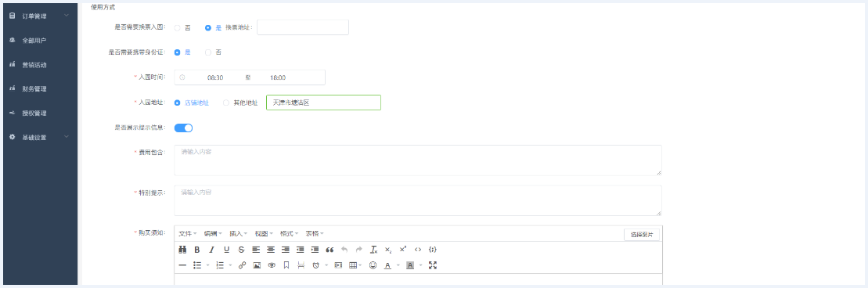Toggle 是否展示提示信息 switch
Screen dimensions: 868x288
point(183,128)
